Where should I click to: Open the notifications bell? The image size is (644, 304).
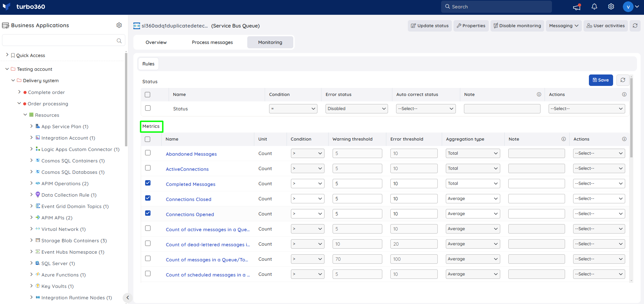tap(594, 7)
